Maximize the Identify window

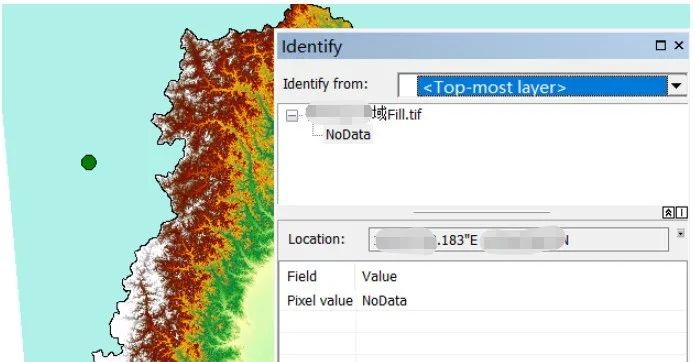(660, 45)
